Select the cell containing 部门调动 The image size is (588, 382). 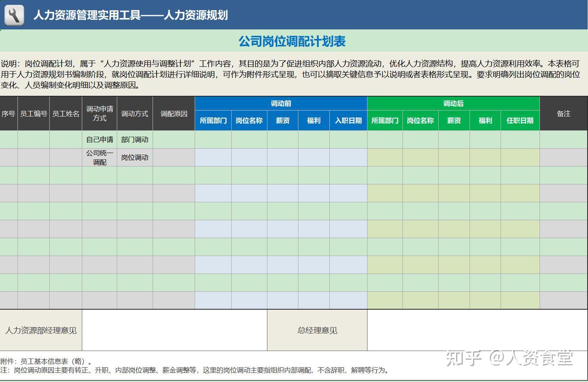click(x=135, y=140)
